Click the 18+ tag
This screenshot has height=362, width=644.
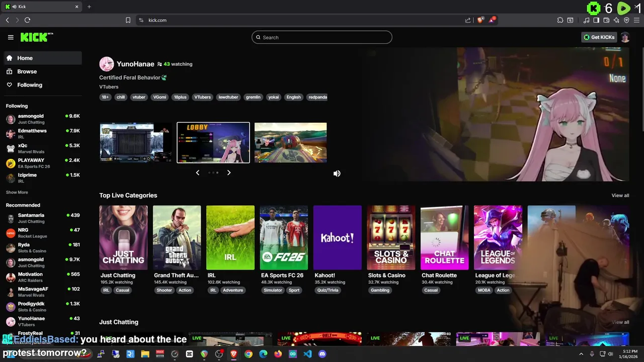tap(105, 97)
